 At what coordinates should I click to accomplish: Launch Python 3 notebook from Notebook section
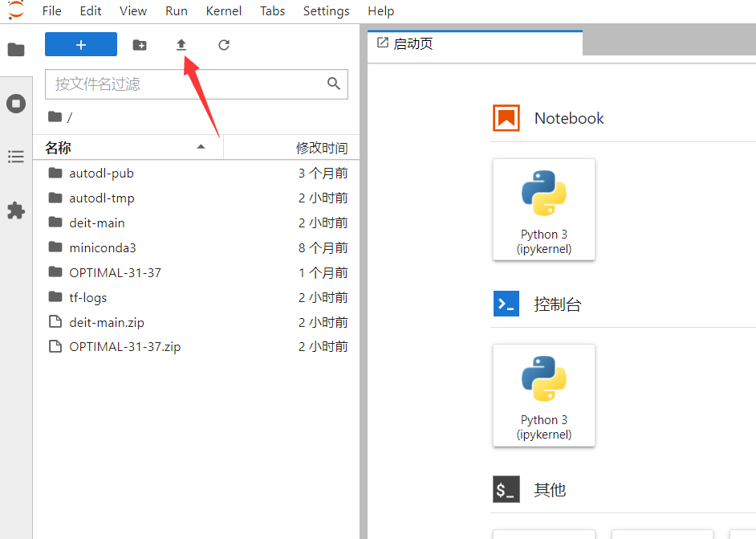click(x=543, y=209)
